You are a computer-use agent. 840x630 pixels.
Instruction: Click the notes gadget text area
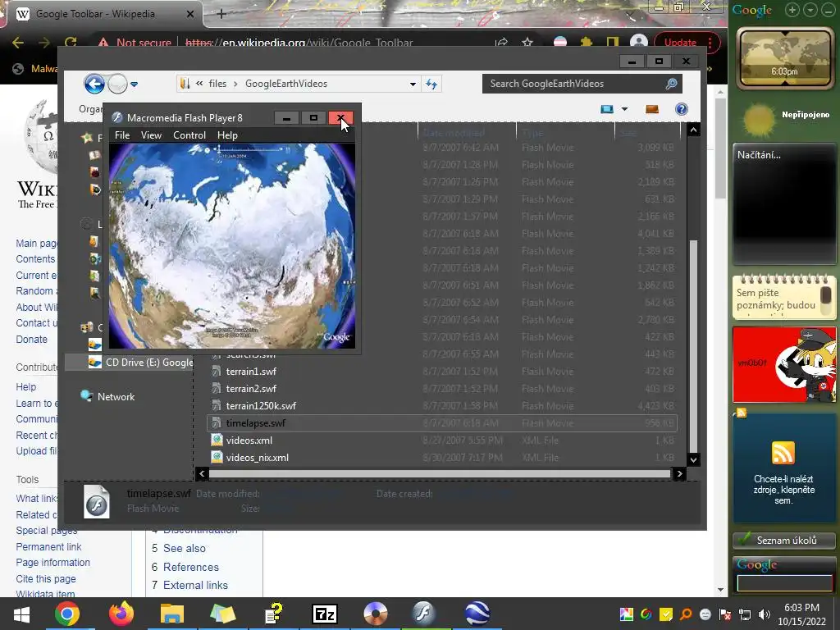pos(777,299)
